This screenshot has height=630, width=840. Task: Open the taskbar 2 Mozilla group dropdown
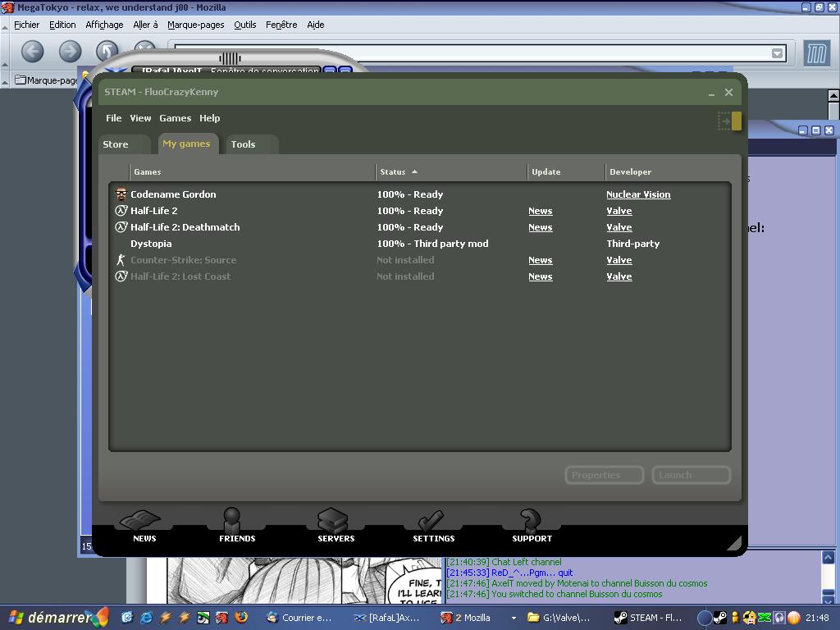click(x=514, y=618)
